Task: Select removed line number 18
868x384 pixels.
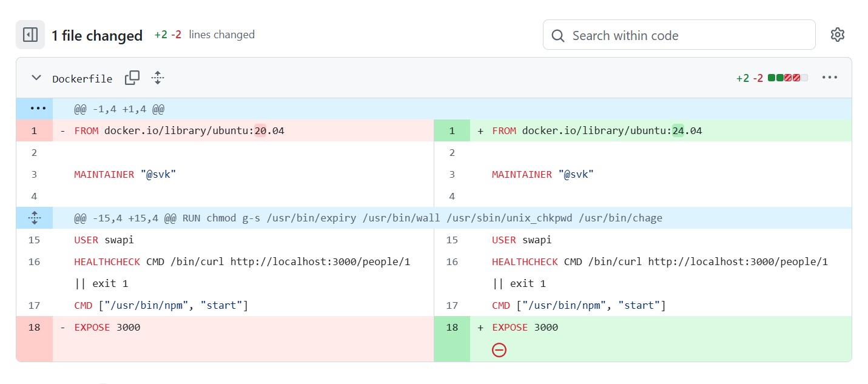Action: click(34, 327)
